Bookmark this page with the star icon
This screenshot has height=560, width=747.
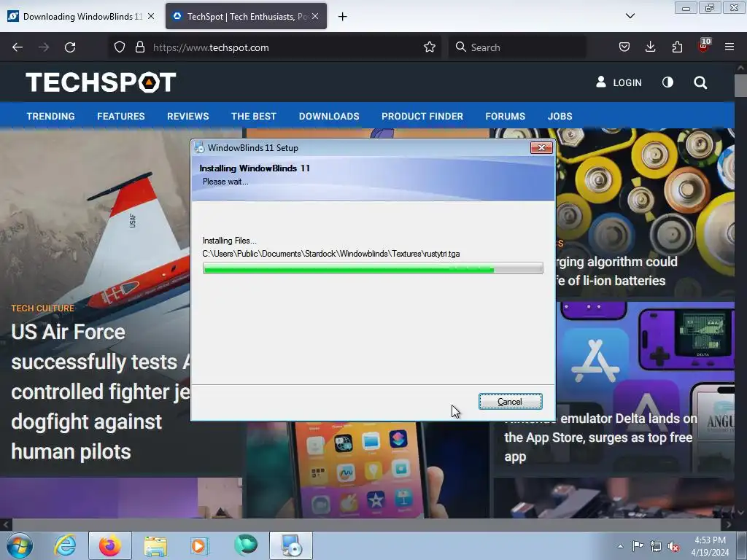click(x=430, y=47)
